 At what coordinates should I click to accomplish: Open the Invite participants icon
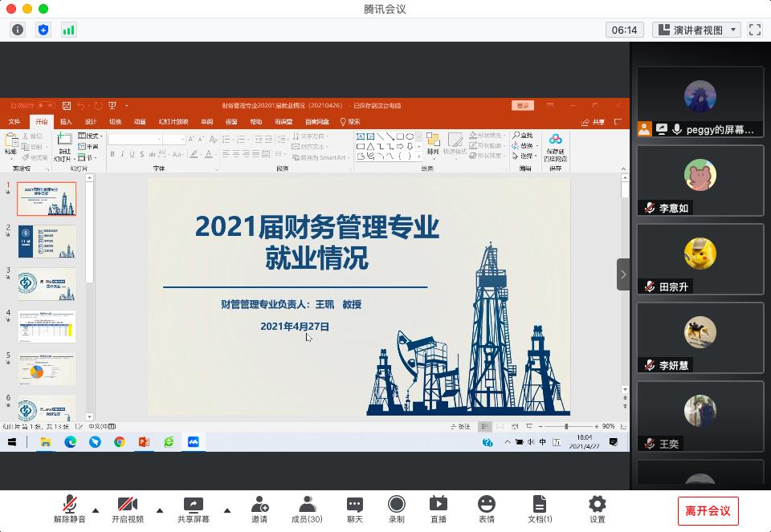pyautogui.click(x=259, y=509)
